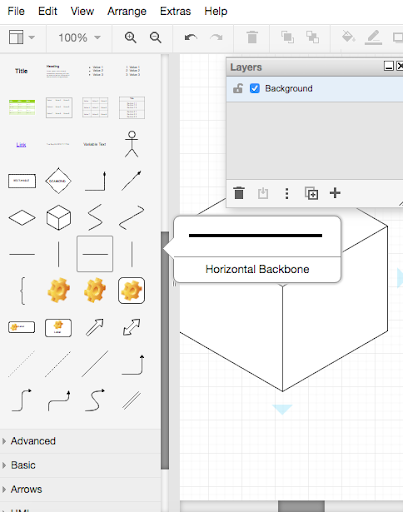Duplicate the layer in the Layers panel

tap(311, 193)
